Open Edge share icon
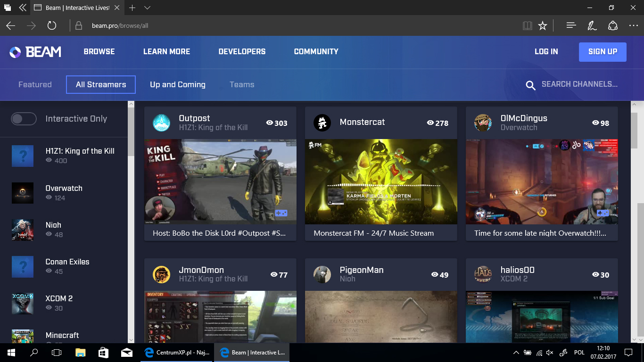 tap(612, 25)
